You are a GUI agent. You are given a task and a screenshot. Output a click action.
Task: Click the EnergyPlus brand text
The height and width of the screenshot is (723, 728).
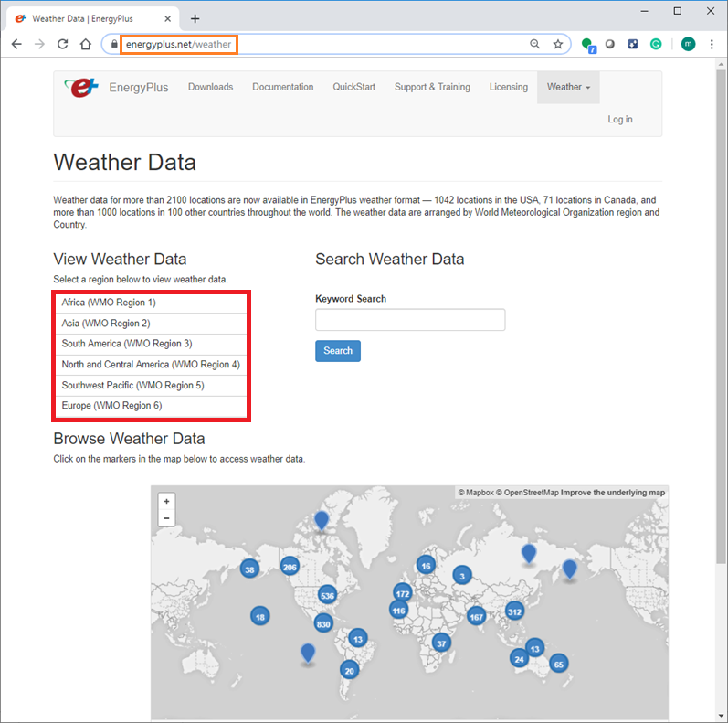pyautogui.click(x=138, y=88)
